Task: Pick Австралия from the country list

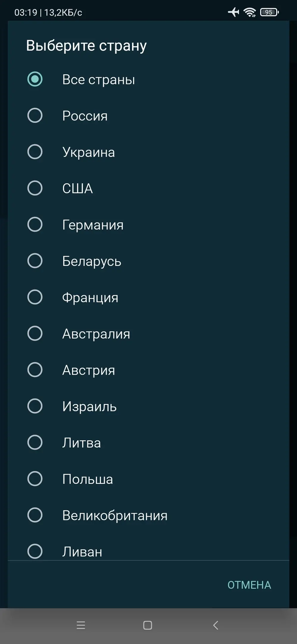Action: pos(35,333)
